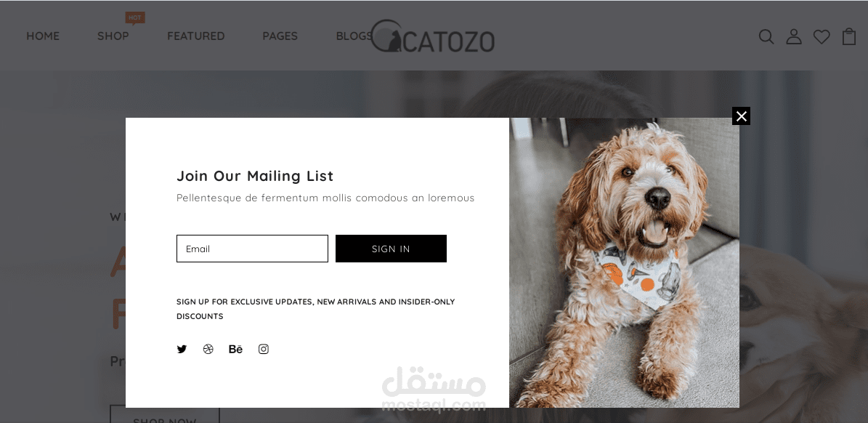The width and height of the screenshot is (868, 423).
Task: Visit the Twitter bird icon link
Action: coord(182,349)
